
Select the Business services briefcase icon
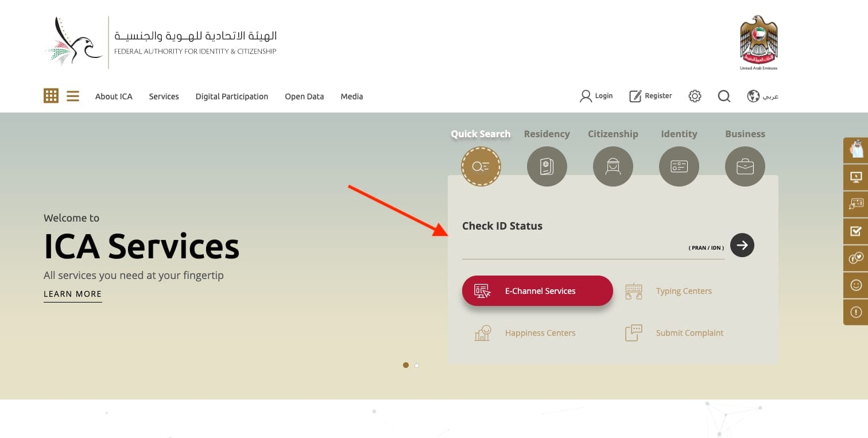coord(745,166)
